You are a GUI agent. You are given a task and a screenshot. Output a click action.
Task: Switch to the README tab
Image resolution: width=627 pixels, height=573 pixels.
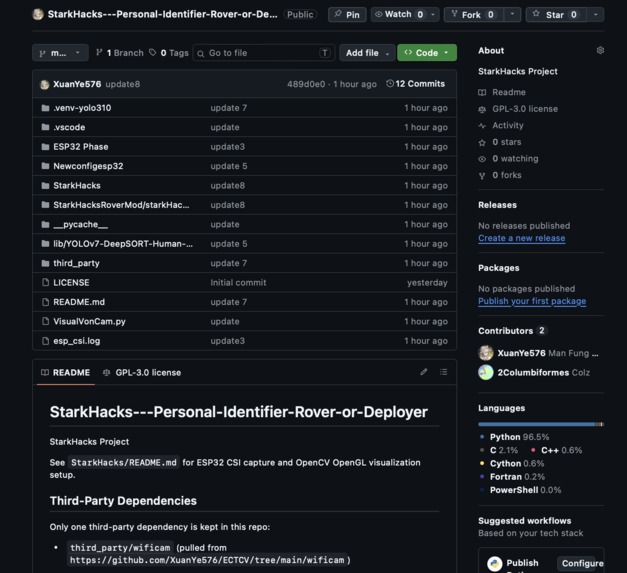66,373
